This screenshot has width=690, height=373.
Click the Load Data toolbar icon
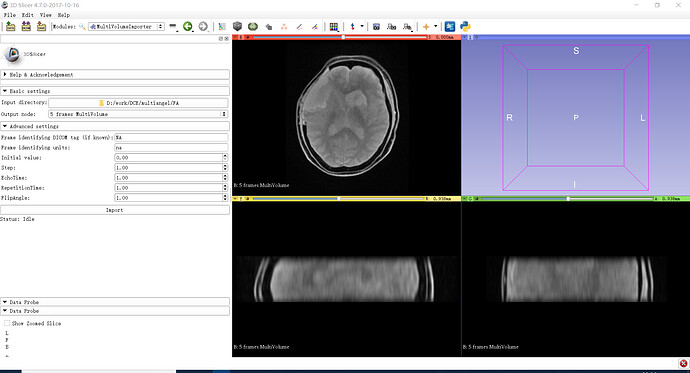[x=11, y=26]
